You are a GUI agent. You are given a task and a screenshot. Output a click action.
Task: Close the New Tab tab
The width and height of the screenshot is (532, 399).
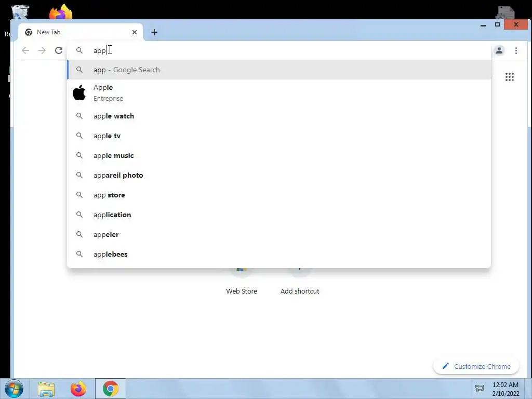[135, 32]
